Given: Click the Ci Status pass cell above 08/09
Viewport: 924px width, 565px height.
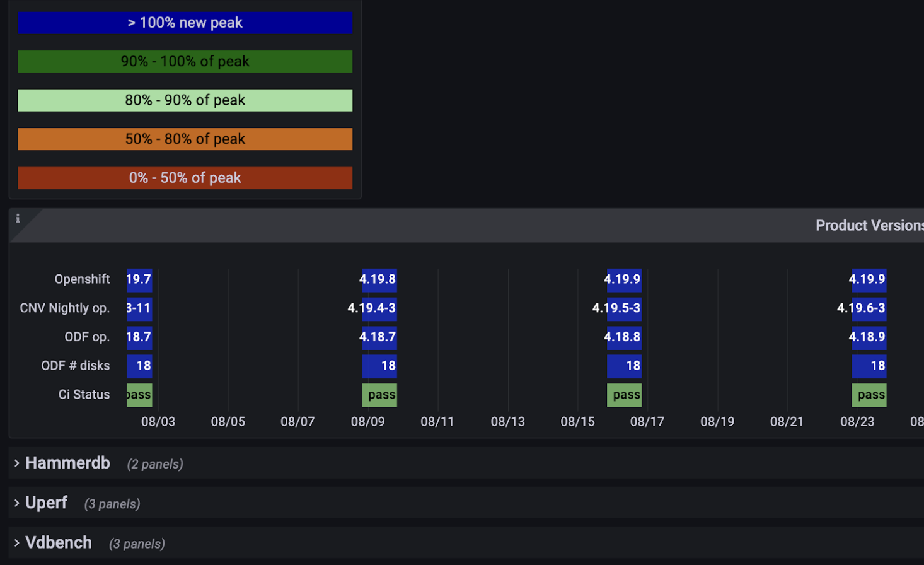Looking at the screenshot, I should (379, 395).
